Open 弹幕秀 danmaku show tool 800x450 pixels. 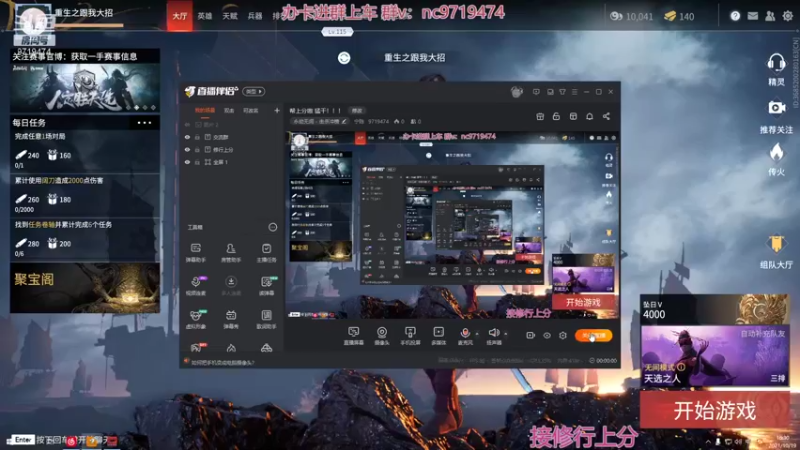pos(231,319)
